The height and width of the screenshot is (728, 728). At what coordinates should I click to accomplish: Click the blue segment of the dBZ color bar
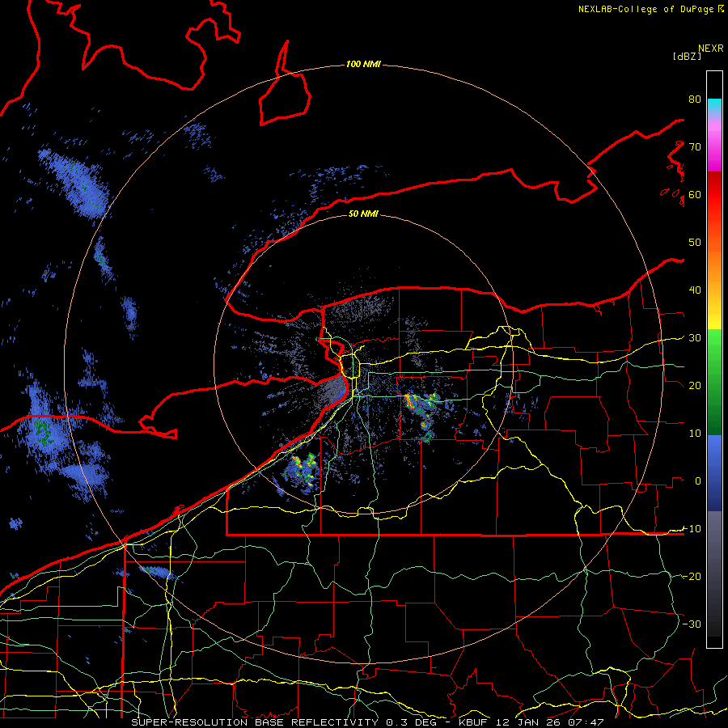coord(714,472)
